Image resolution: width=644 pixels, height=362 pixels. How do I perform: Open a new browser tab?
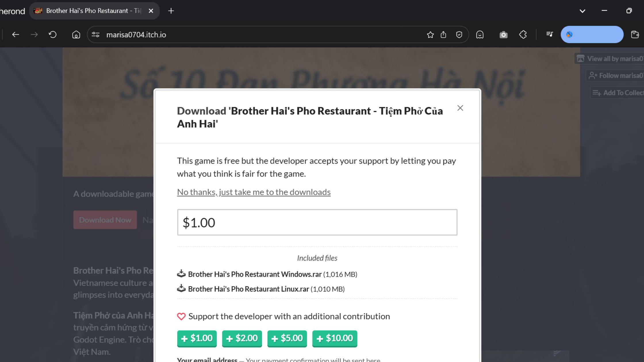click(x=171, y=11)
